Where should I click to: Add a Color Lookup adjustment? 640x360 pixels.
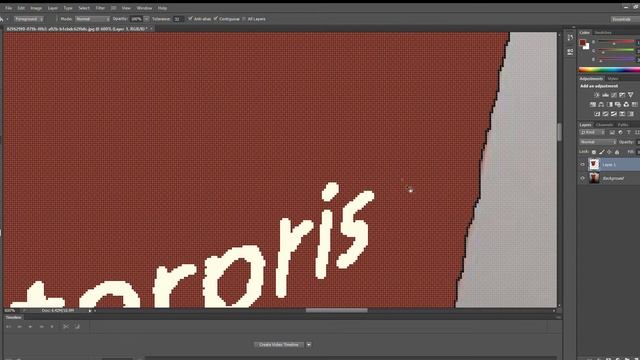[x=635, y=104]
